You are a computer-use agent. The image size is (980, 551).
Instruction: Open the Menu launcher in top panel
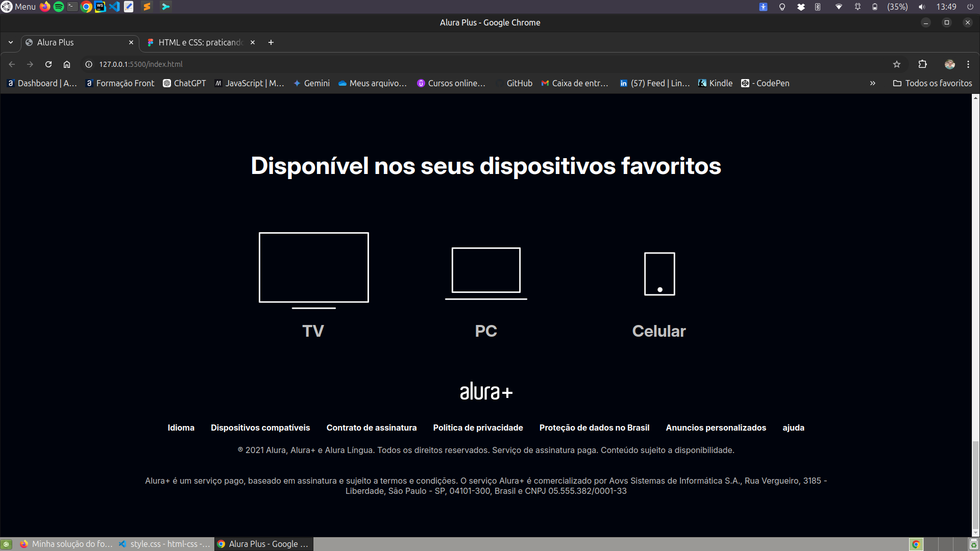click(x=19, y=7)
